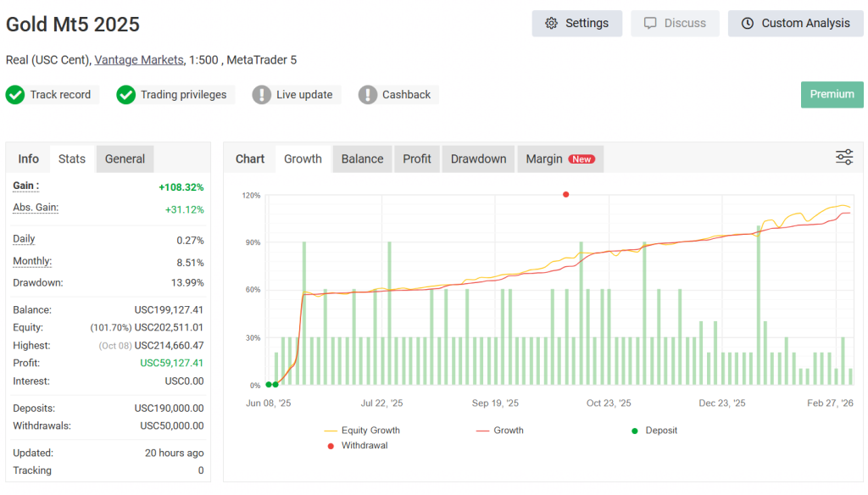Click the green Premium button

pyautogui.click(x=832, y=94)
